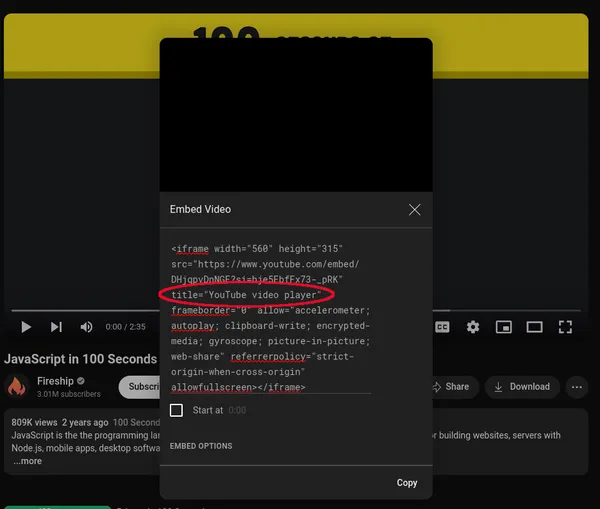Open the Fireship channel avatar
This screenshot has height=509, width=600.
coord(17,387)
